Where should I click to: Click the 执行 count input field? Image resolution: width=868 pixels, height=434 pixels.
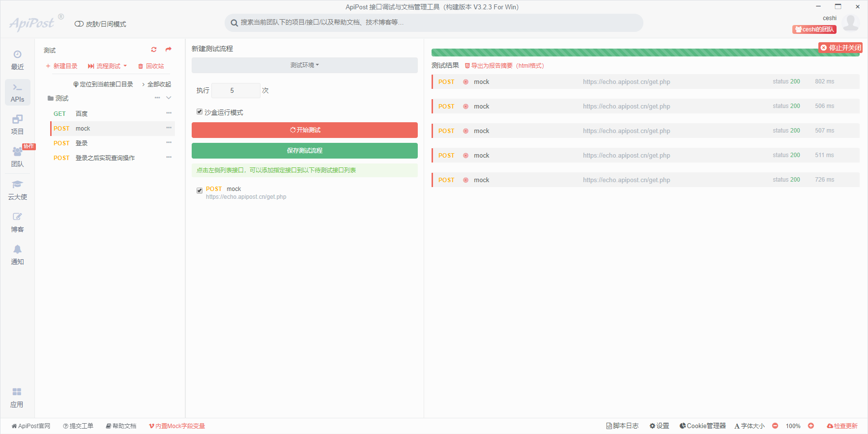(x=235, y=90)
